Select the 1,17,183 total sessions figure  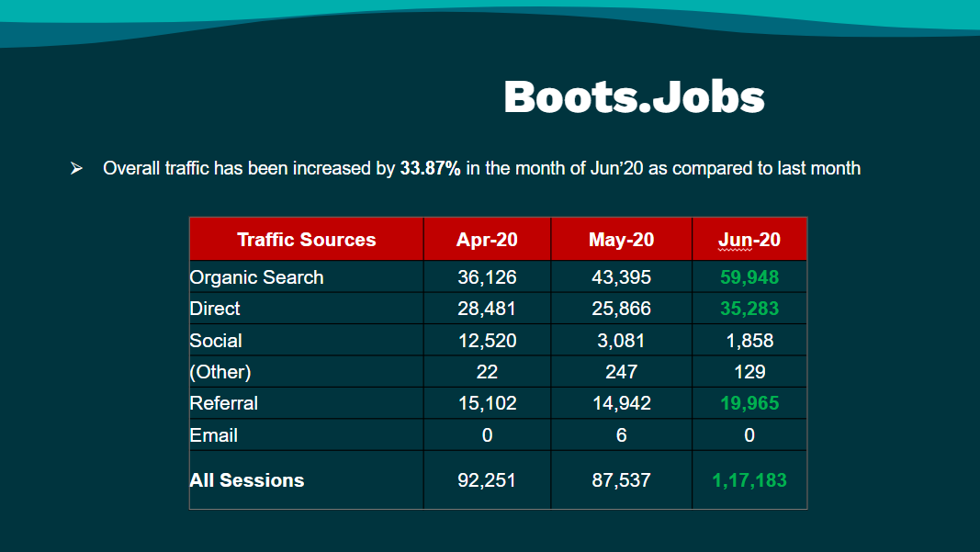click(x=749, y=479)
